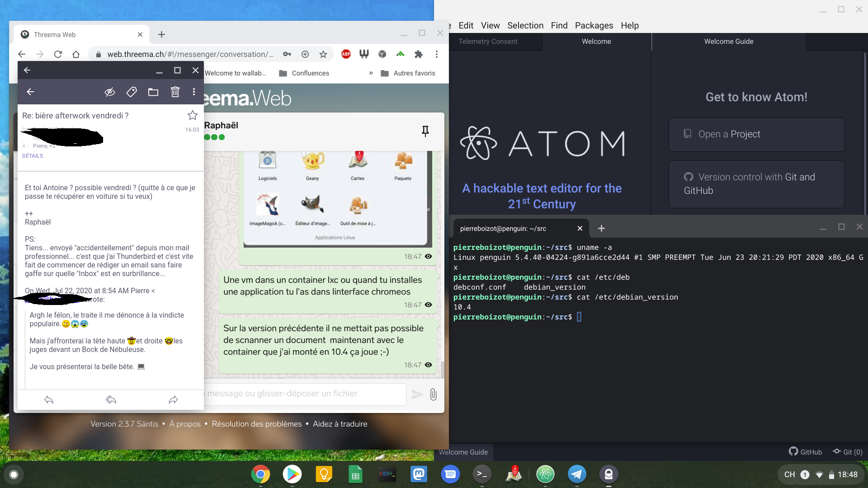Go back in the email window title bar

[x=27, y=70]
